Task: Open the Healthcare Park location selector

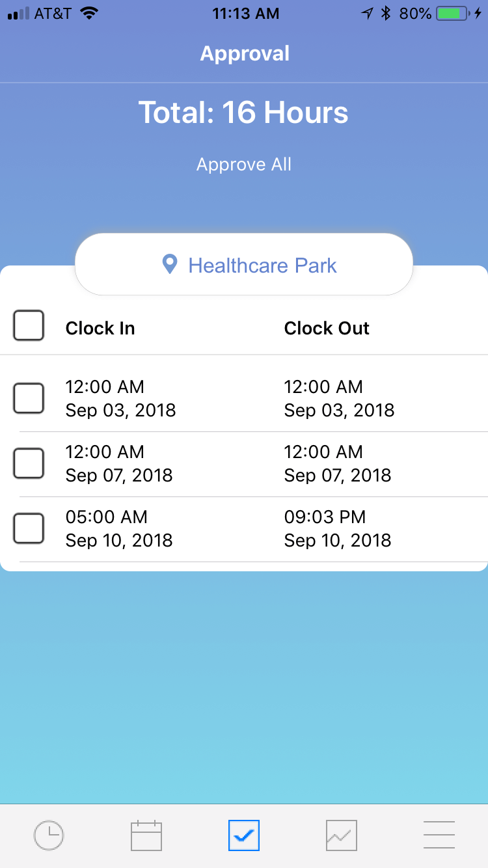Action: (x=244, y=264)
